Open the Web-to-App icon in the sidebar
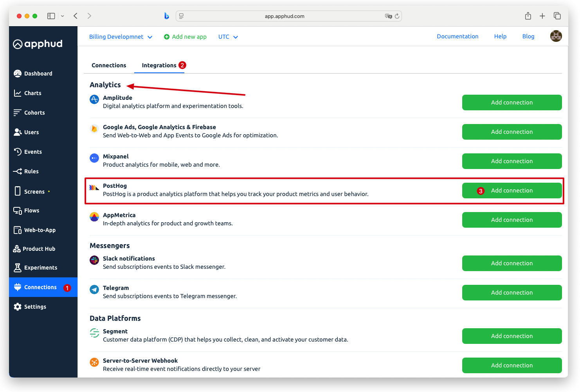This screenshot has width=580, height=392. coord(17,230)
